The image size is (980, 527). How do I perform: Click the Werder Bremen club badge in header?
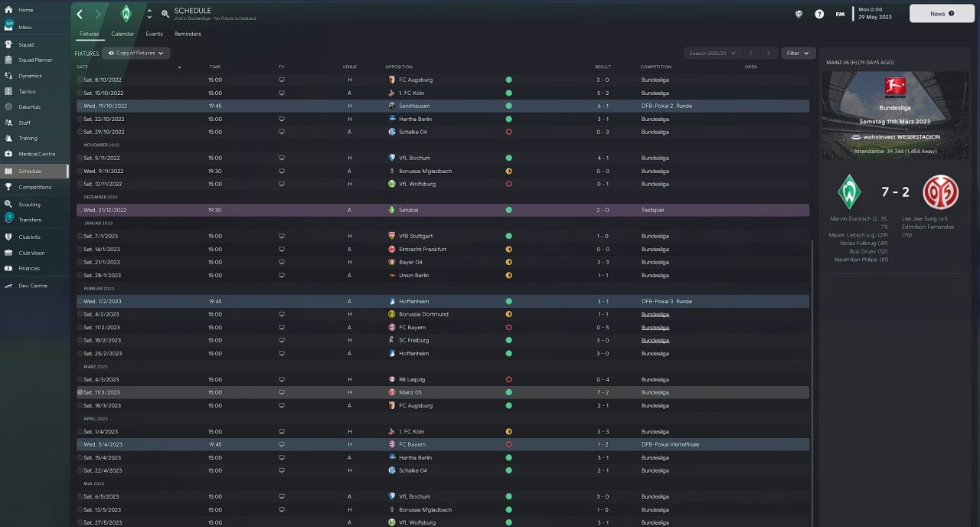pyautogui.click(x=126, y=14)
